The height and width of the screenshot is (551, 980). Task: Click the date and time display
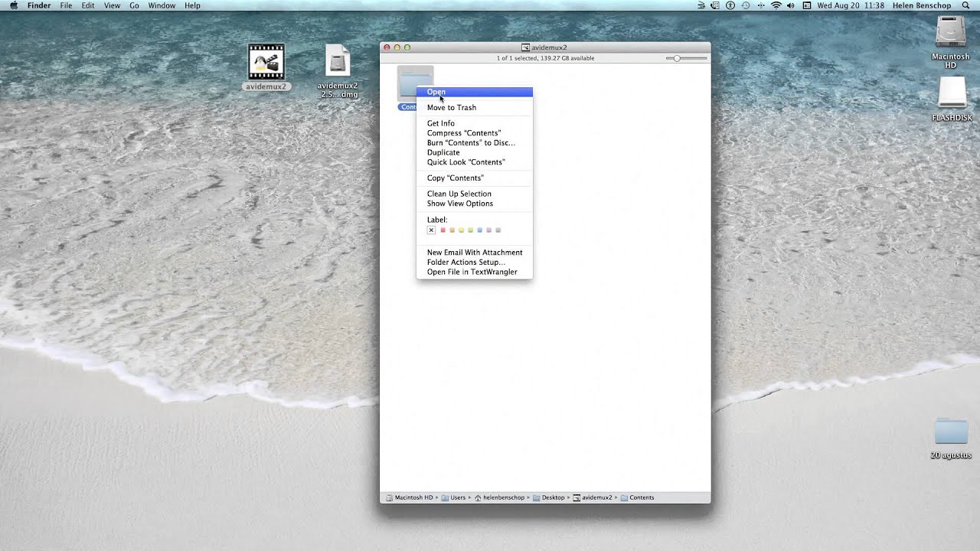[x=851, y=5]
